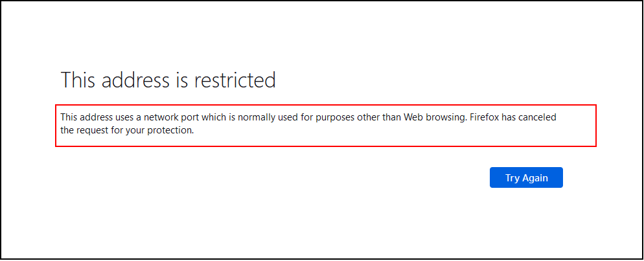Click the word 'Try' on the blue button
Image resolution: width=644 pixels, height=261 pixels.
pyautogui.click(x=512, y=177)
